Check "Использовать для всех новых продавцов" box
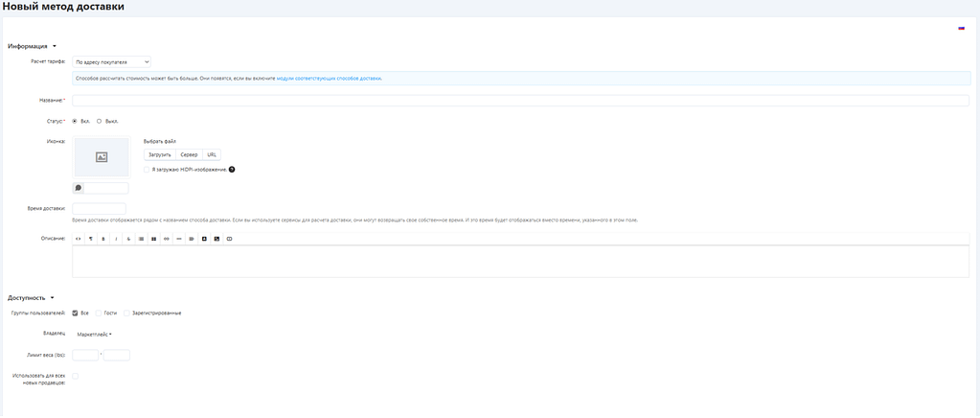The image size is (980, 418). (x=76, y=376)
